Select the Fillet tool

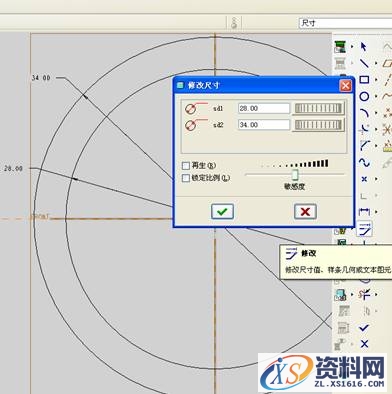[x=364, y=129]
